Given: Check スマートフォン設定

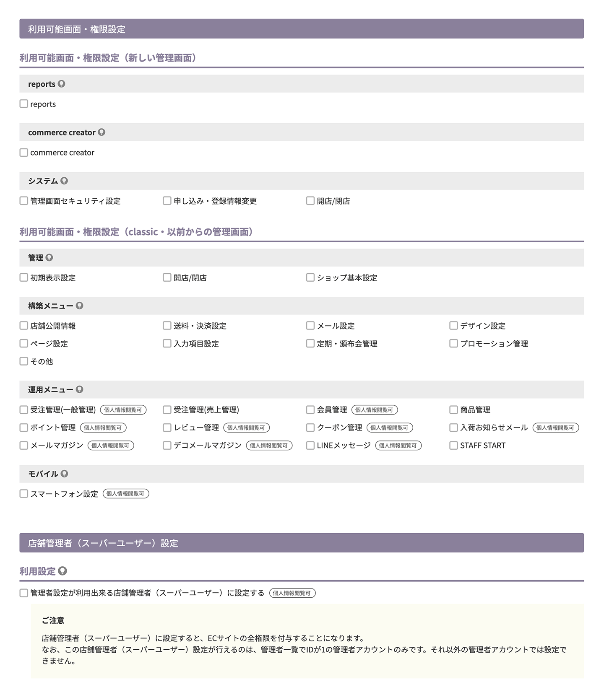Looking at the screenshot, I should pos(24,494).
